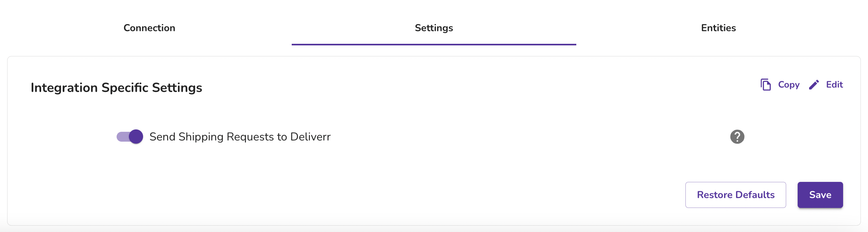The height and width of the screenshot is (232, 868).
Task: Click the Send Shipping Requests to Deliverr label
Action: point(240,137)
